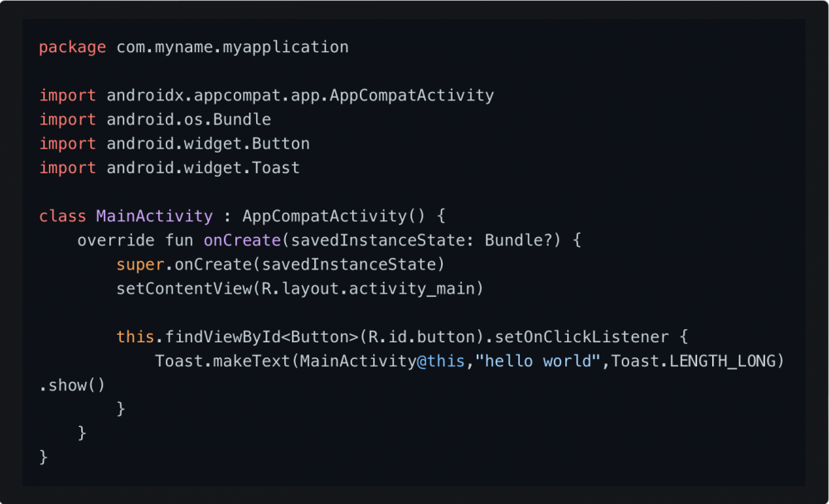Click the 'package' keyword
This screenshot has width=829, height=504.
click(x=72, y=47)
